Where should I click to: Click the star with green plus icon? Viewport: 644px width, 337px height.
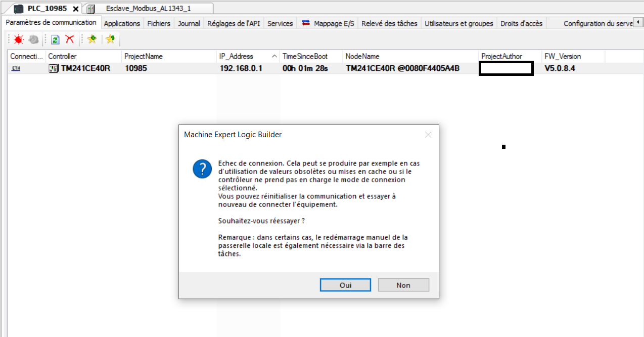(91, 39)
